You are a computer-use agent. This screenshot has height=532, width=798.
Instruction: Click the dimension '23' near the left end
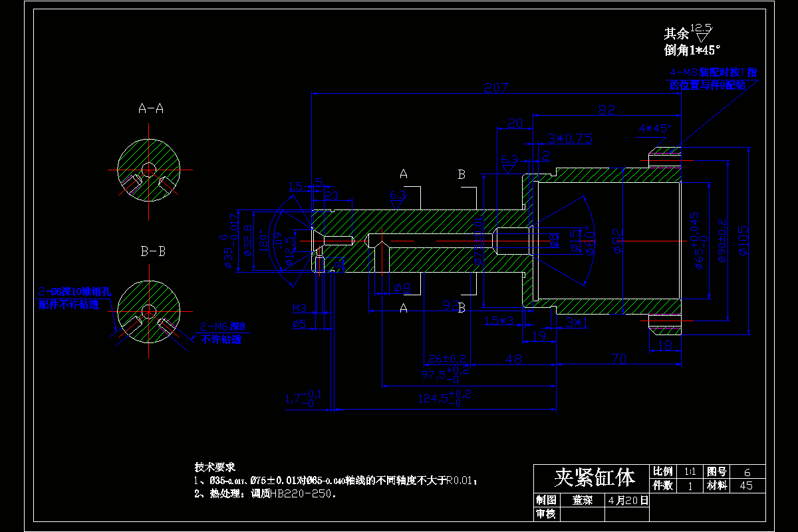point(331,196)
